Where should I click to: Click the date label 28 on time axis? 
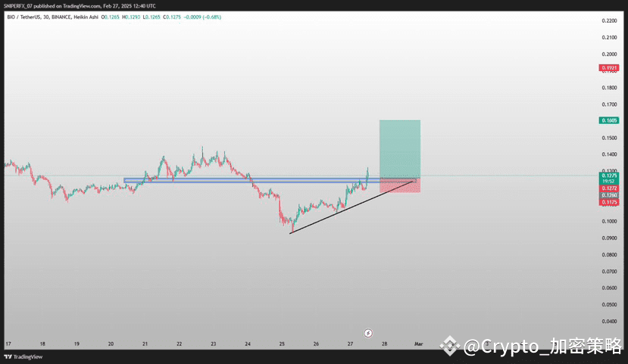385,344
